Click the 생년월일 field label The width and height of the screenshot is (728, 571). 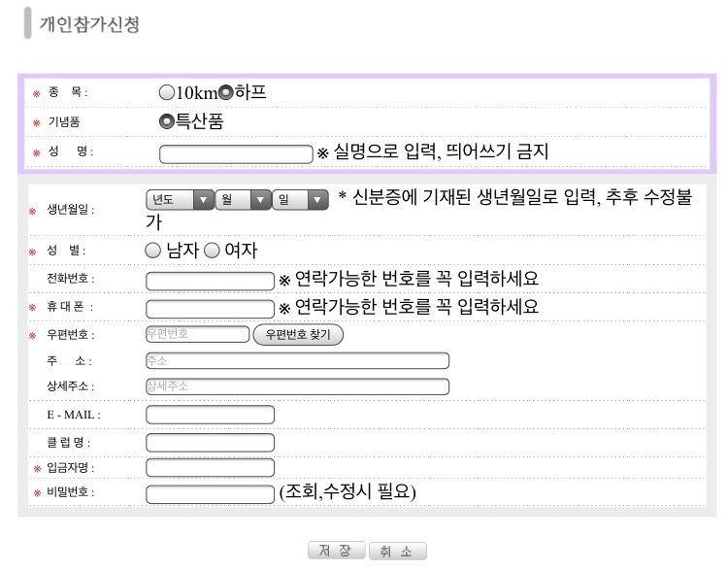70,210
